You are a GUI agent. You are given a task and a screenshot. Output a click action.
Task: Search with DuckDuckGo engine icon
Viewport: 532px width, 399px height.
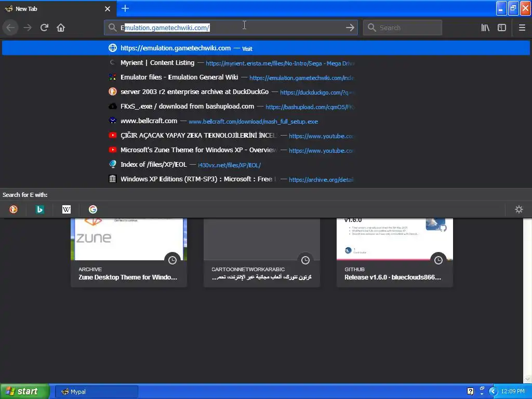(x=13, y=209)
